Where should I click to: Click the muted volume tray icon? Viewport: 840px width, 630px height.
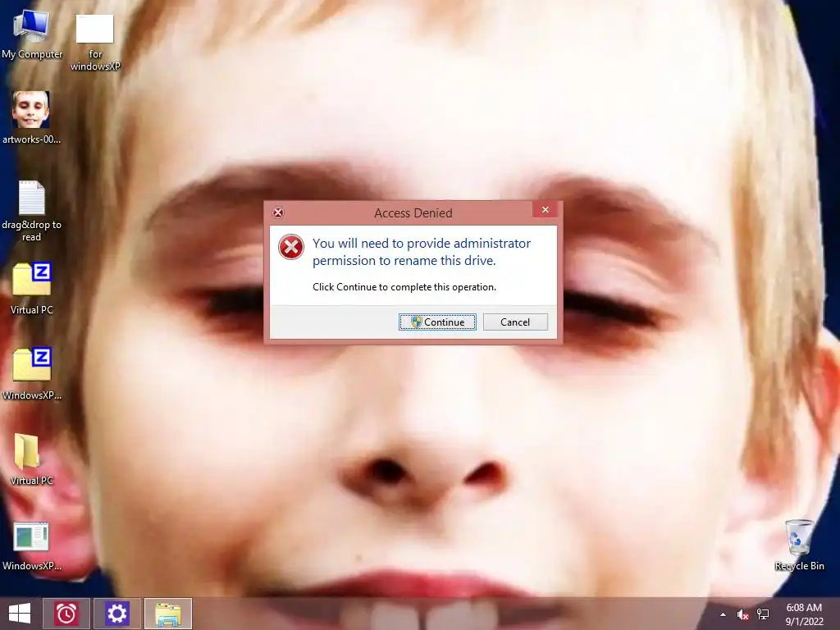click(x=742, y=614)
